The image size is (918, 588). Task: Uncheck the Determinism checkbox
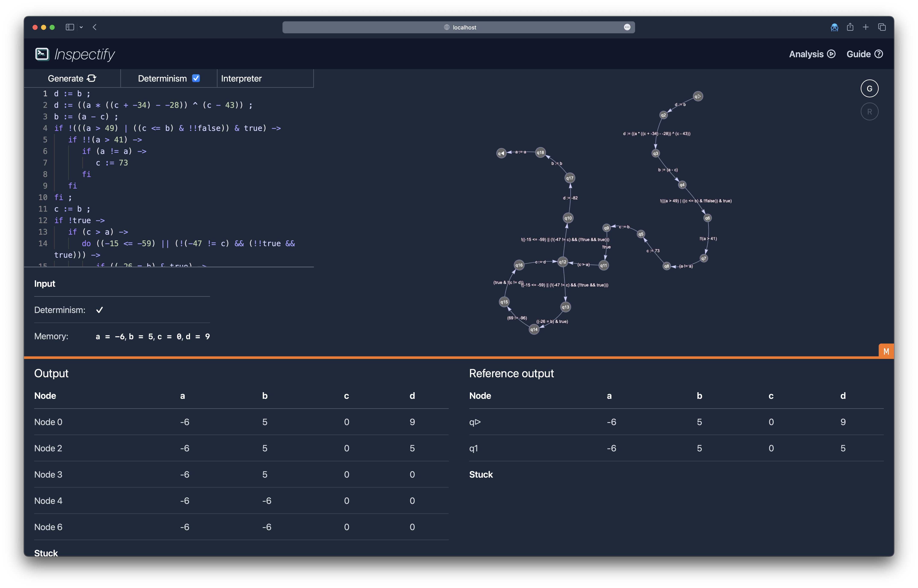click(x=196, y=78)
